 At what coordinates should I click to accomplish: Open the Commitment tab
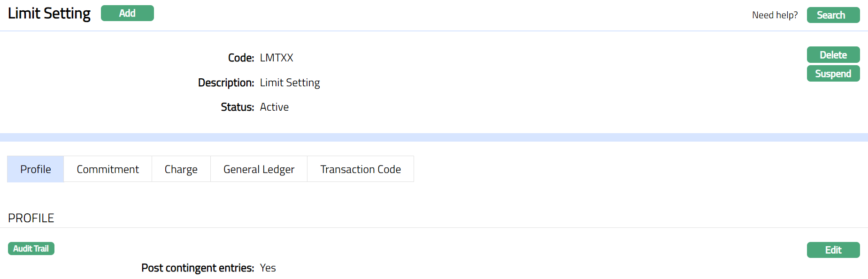(x=108, y=169)
